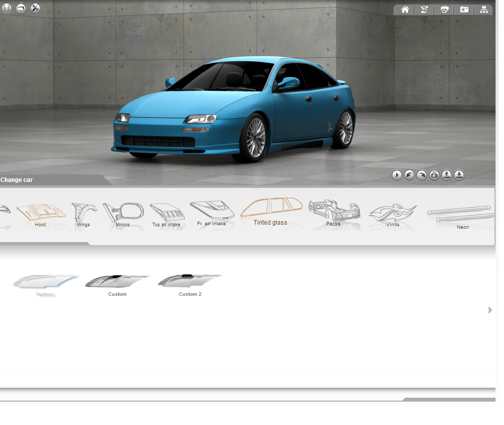Open the Neon lights category
This screenshot has height=425, width=504.
click(x=462, y=215)
